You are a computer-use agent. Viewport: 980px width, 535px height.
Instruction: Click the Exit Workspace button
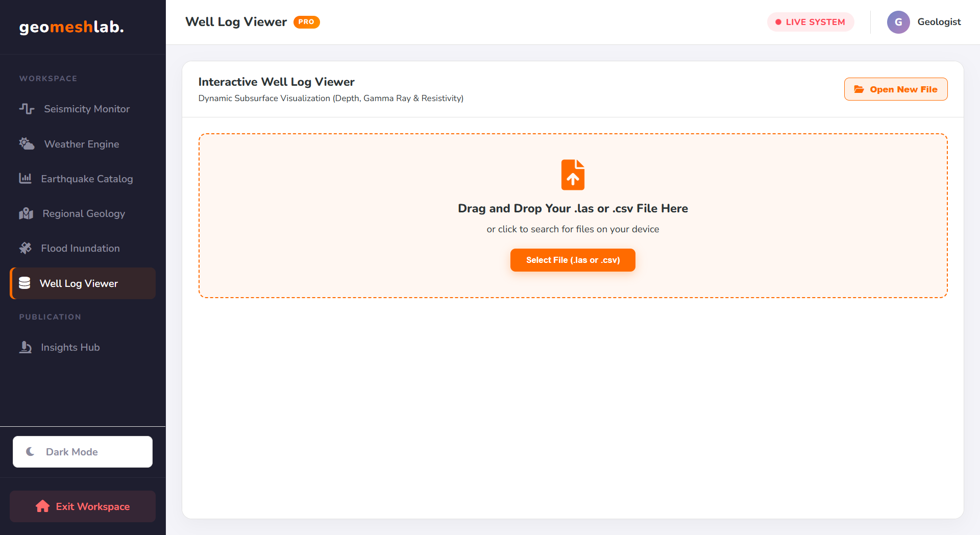(83, 506)
